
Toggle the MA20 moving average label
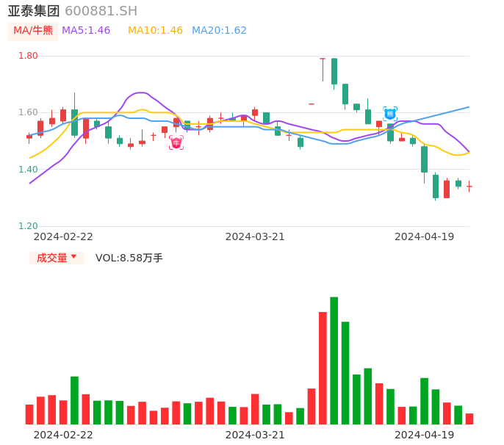(x=219, y=31)
